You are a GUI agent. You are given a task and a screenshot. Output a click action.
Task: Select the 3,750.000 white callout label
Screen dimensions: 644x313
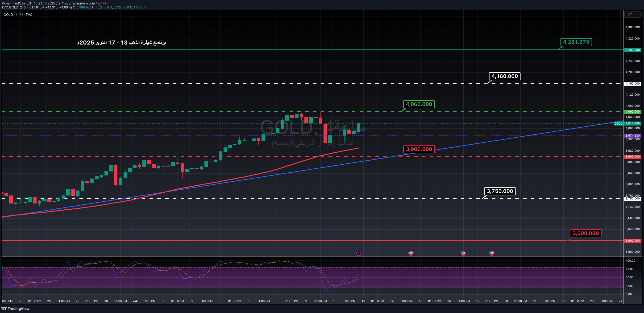click(x=499, y=191)
